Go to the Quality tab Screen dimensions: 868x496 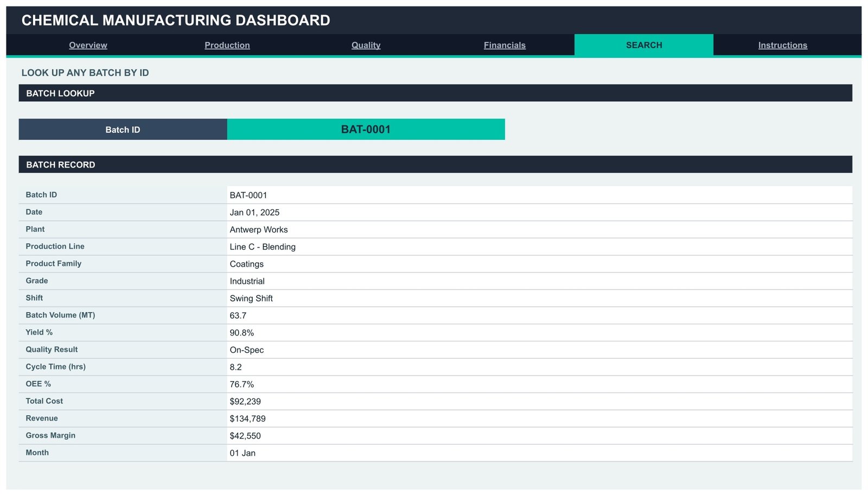(366, 45)
